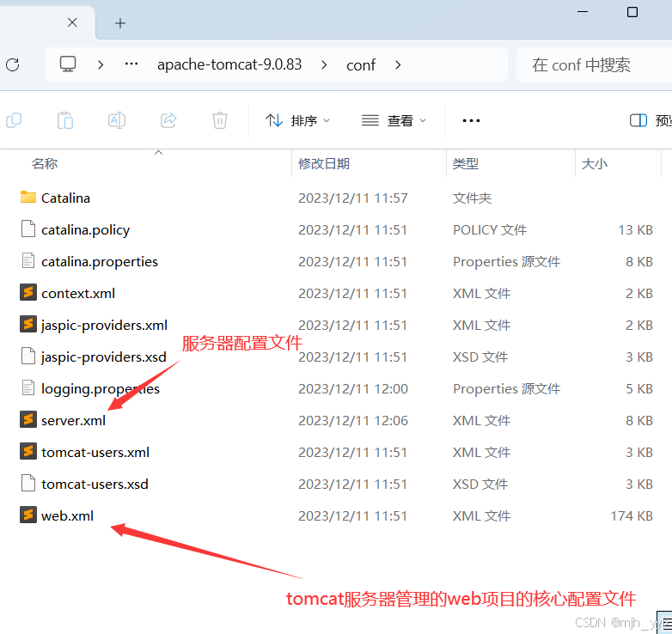Maximize the Explorer window

(632, 11)
